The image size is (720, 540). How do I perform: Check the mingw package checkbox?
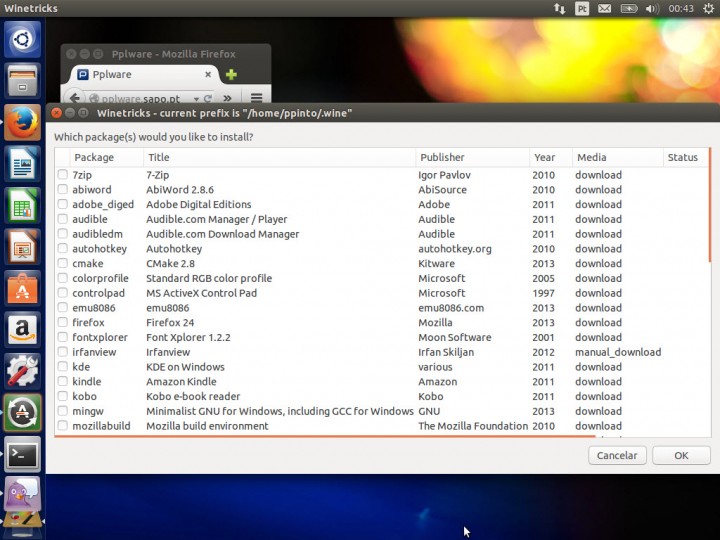[62, 411]
